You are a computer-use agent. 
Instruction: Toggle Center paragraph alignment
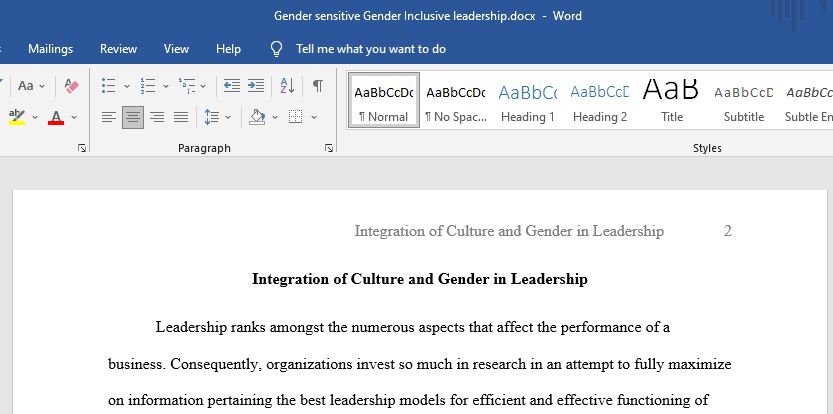coord(133,117)
